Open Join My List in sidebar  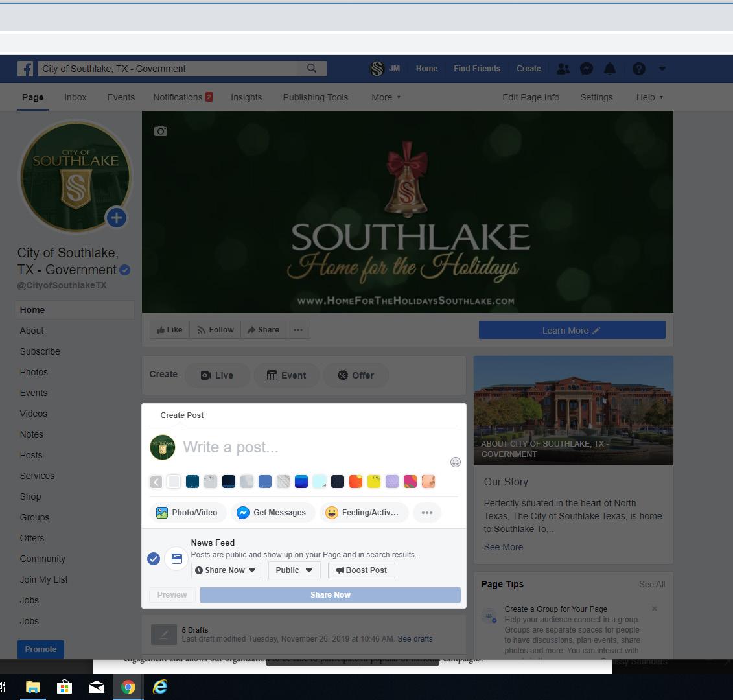click(x=43, y=579)
